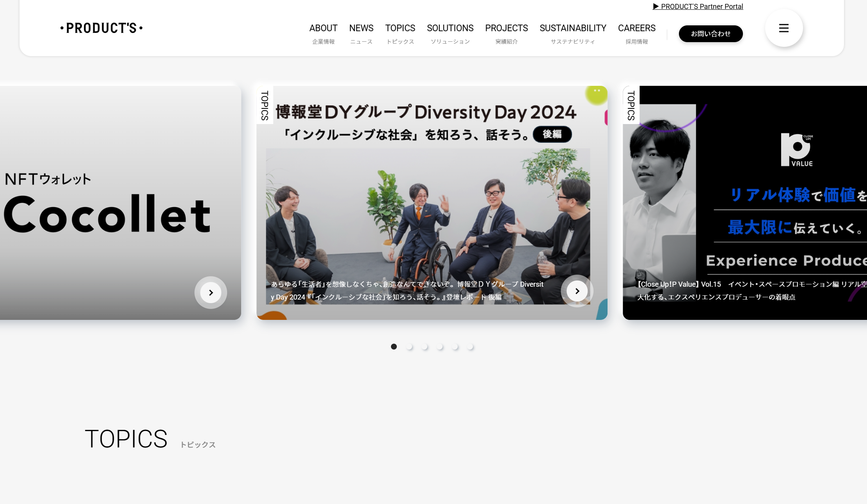
Task: Select the third carousel dot
Action: 425,346
